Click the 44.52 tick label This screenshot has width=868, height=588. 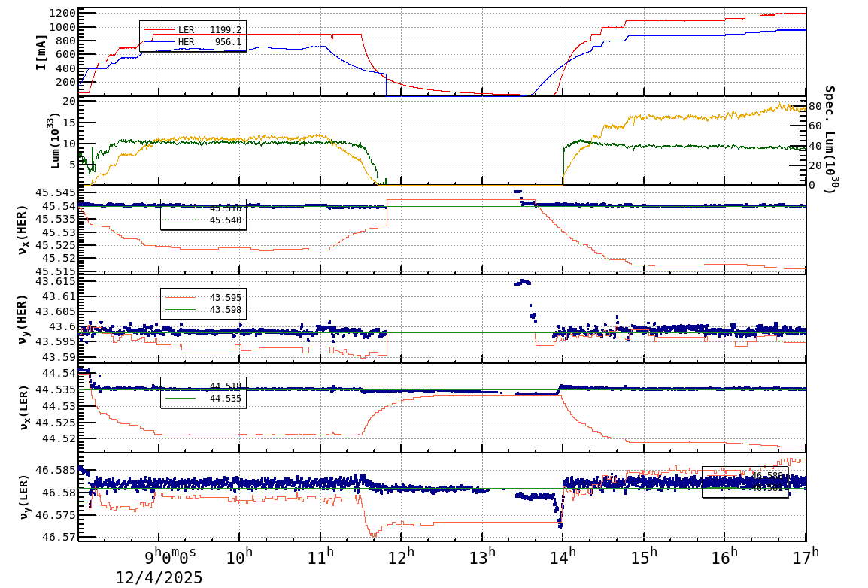coord(59,438)
